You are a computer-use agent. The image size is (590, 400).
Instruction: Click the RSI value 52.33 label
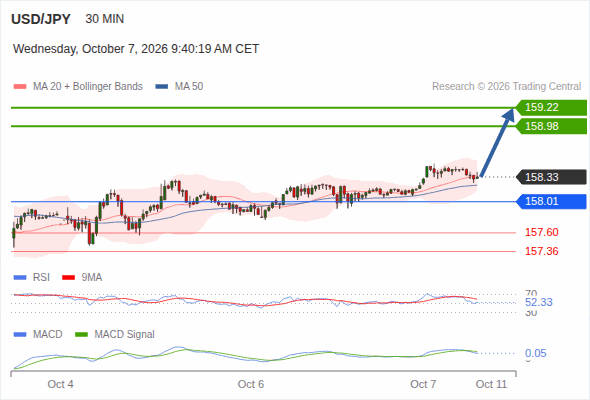(x=539, y=302)
